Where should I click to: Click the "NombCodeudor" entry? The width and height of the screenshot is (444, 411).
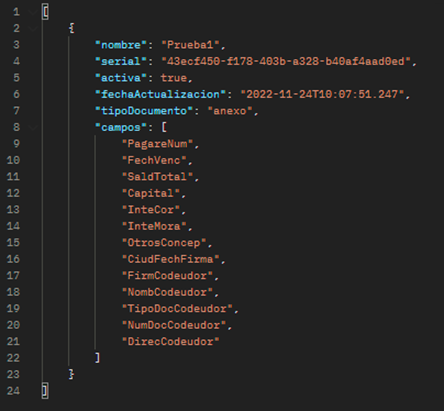[x=167, y=292]
